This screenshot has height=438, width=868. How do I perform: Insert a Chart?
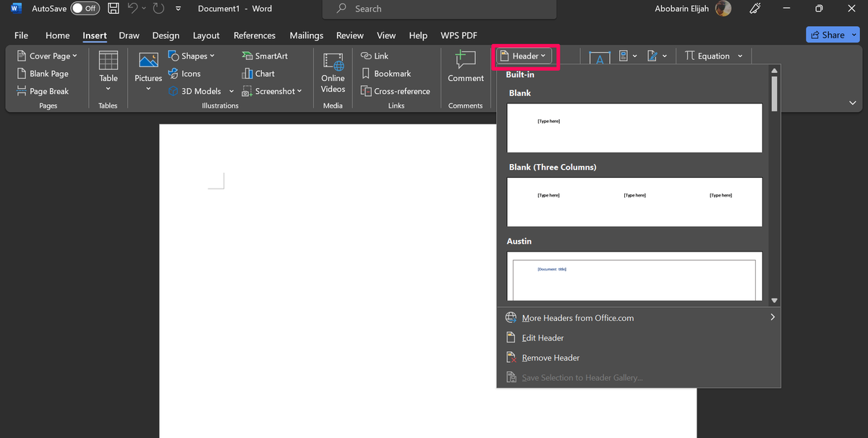(258, 74)
